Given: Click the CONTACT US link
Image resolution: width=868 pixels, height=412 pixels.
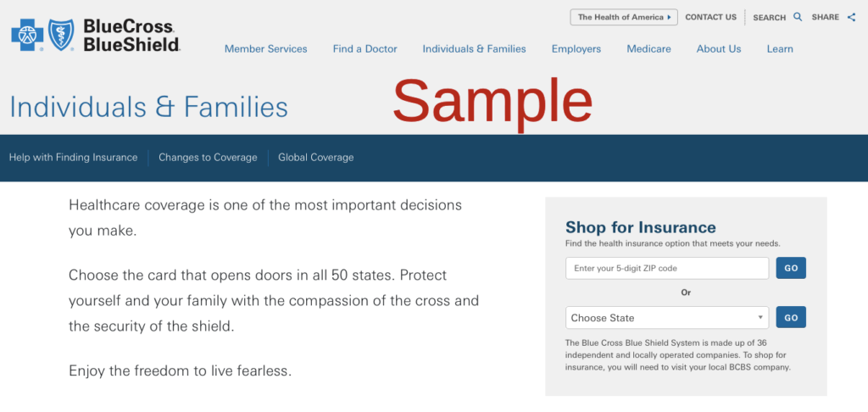Looking at the screenshot, I should point(711,17).
